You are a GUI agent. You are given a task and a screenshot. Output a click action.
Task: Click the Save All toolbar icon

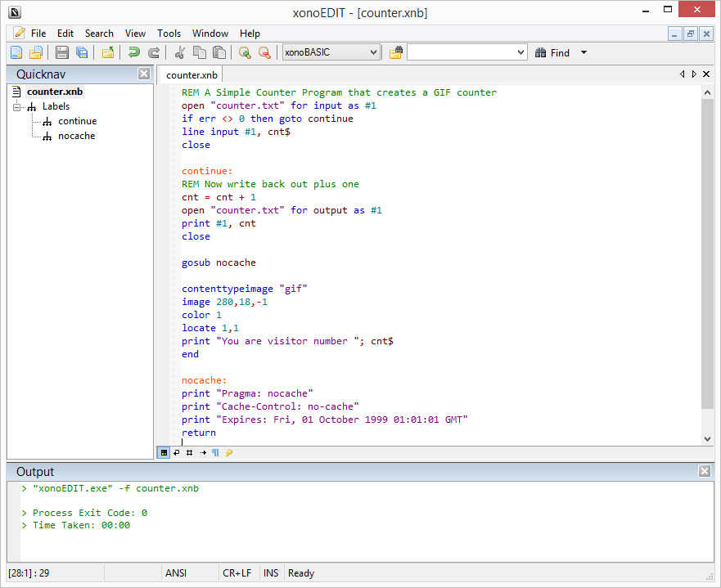[82, 53]
